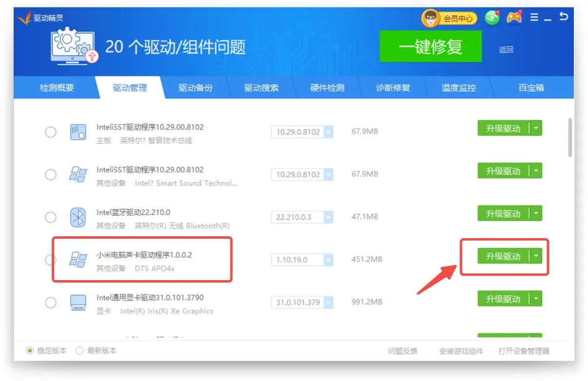Switch to the 驱动备份 tab
The width and height of the screenshot is (588, 381).
(195, 88)
